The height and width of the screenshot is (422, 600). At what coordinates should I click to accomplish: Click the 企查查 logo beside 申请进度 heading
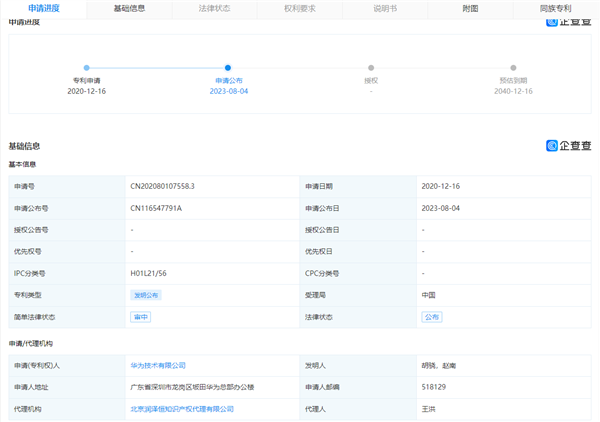pyautogui.click(x=567, y=20)
